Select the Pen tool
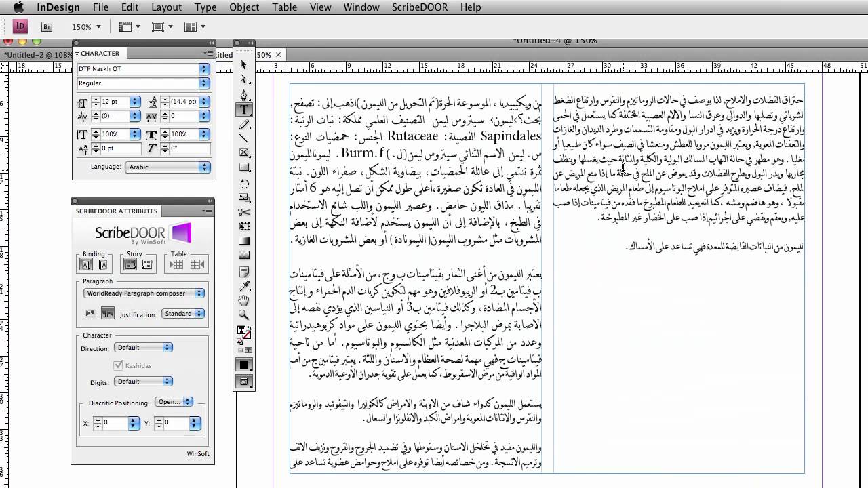868x488 pixels. tap(244, 94)
